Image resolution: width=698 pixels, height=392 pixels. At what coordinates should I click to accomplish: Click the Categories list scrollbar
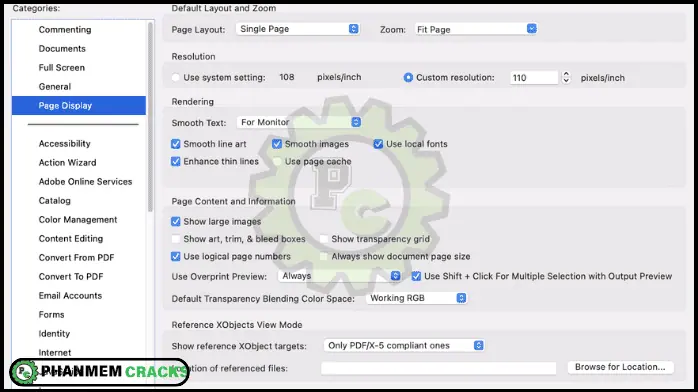click(x=150, y=118)
